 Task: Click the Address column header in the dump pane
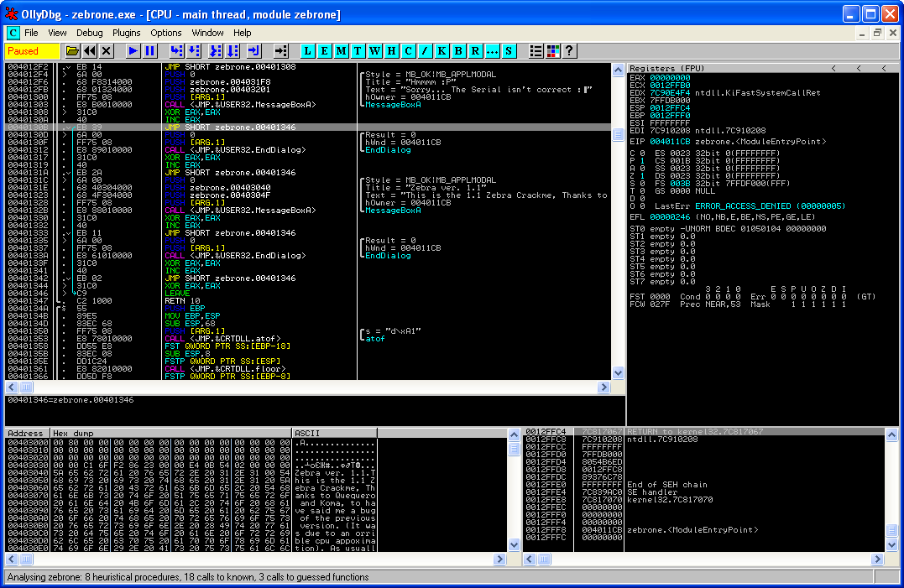click(28, 433)
